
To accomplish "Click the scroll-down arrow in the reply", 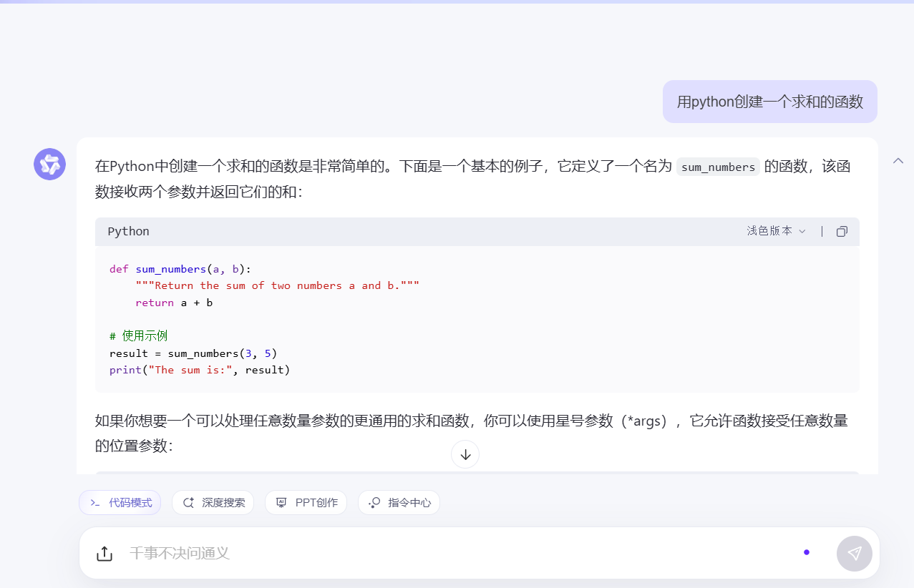I will 465,454.
